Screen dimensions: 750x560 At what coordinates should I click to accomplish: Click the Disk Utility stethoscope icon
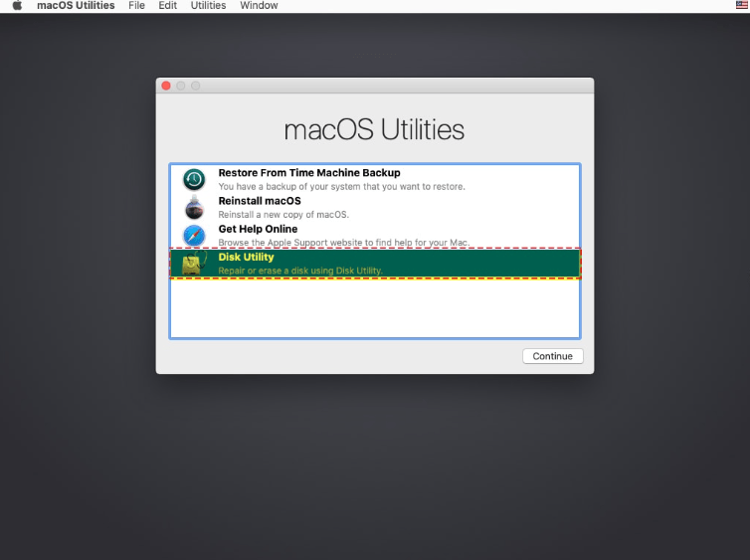(x=194, y=263)
